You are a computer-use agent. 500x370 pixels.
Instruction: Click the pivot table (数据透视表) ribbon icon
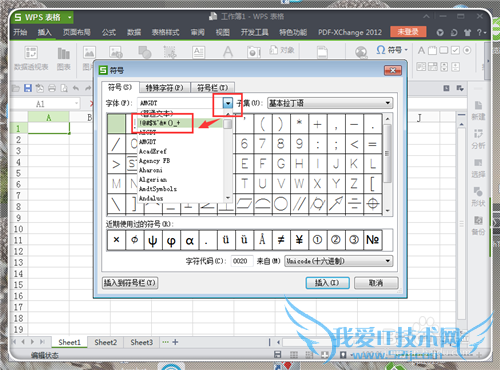point(31,53)
